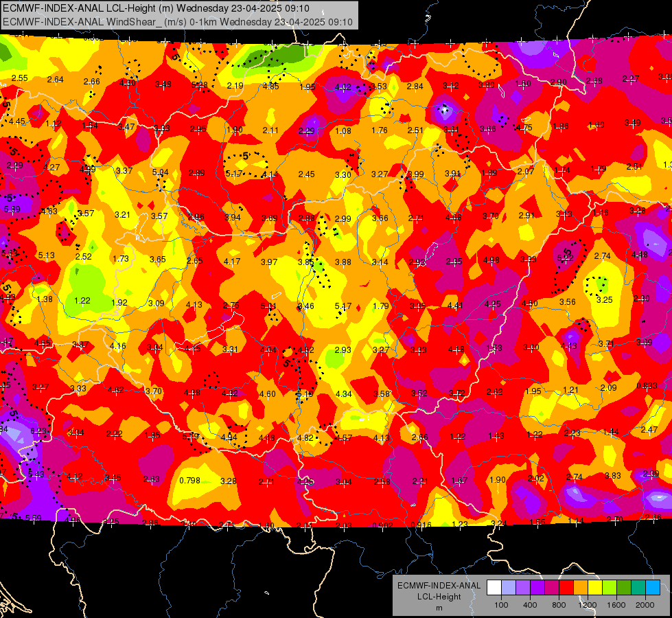
Task: Click the wind shear value 4.52
Action: click(306, 350)
